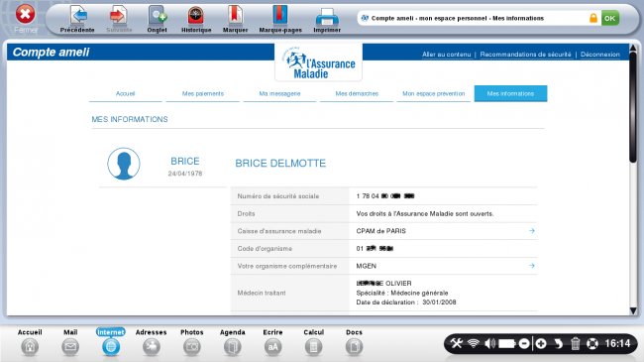Click the Médecin traitant label

click(262, 293)
